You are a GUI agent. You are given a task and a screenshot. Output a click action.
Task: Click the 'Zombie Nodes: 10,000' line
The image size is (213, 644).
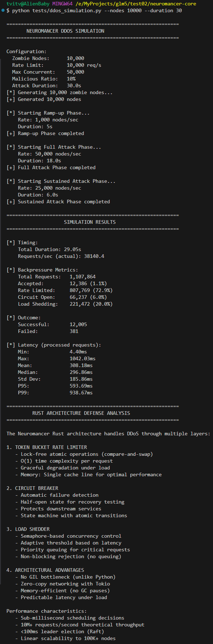[48, 59]
